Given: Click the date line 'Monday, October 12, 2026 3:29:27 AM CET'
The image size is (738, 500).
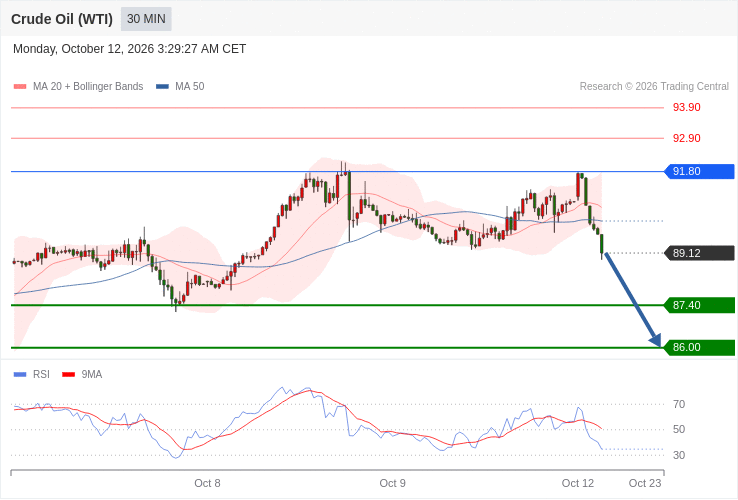Looking at the screenshot, I should click(x=129, y=49).
